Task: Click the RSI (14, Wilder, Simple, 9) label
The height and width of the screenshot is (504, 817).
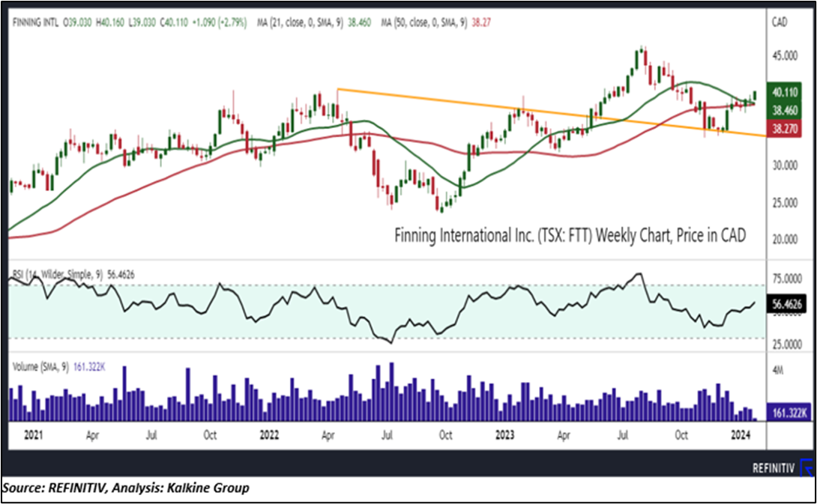Action: (x=73, y=274)
